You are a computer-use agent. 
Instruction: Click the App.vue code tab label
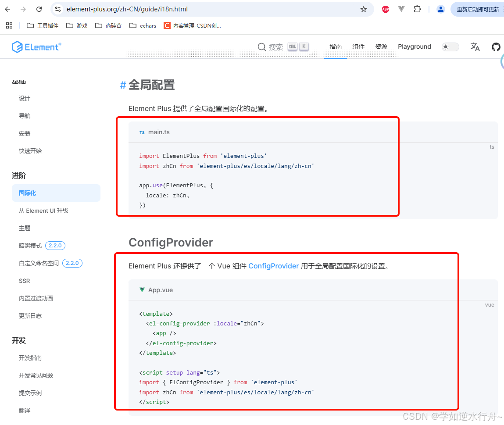(x=161, y=290)
